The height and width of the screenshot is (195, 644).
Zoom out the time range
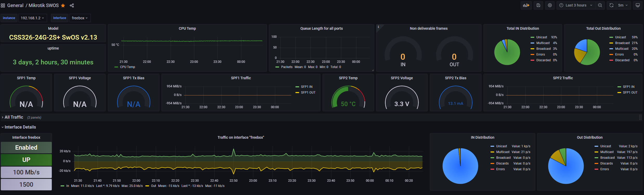tap(600, 5)
